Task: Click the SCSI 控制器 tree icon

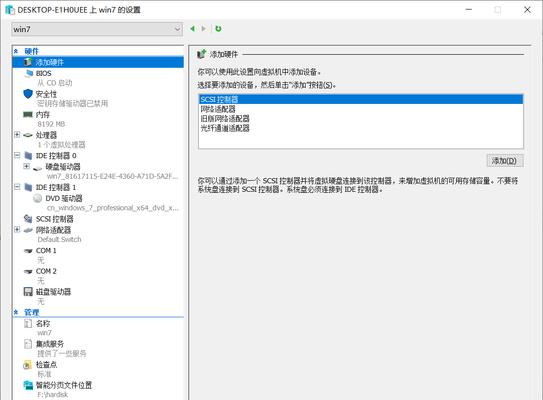Action: tap(28, 219)
